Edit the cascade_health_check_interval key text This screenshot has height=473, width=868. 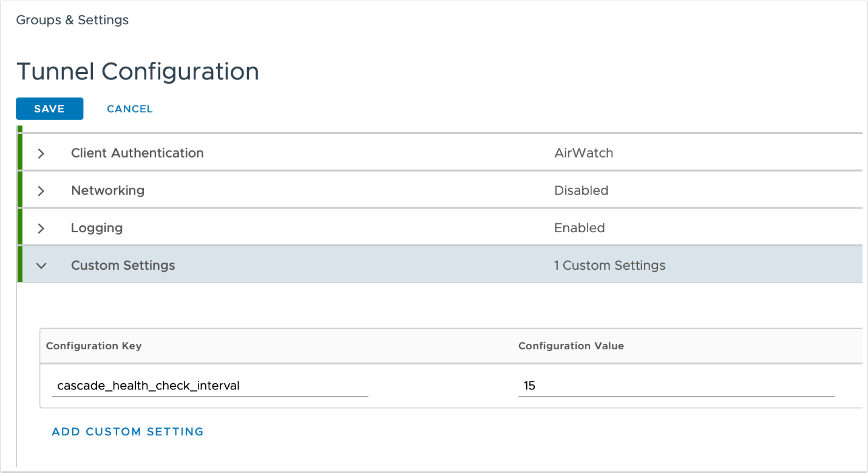[148, 386]
